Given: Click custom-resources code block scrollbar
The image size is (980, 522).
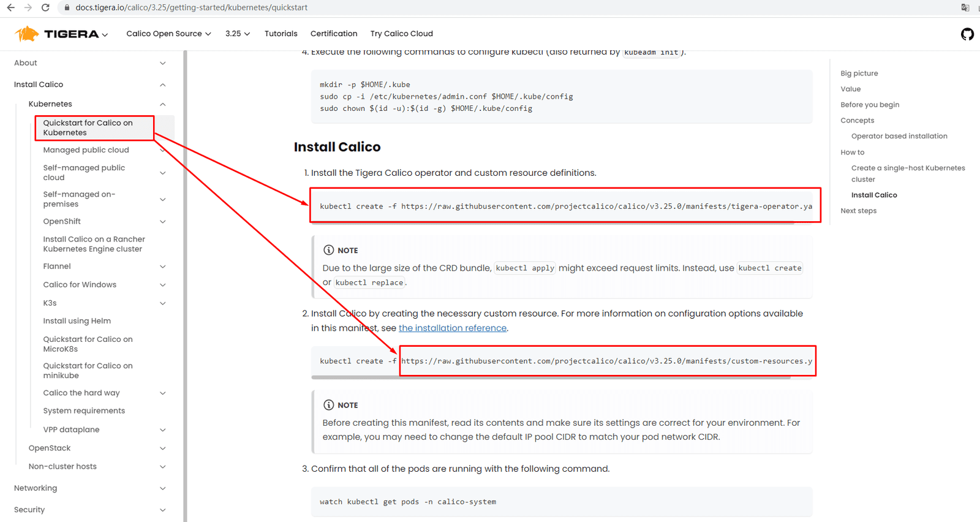Looking at the screenshot, I should coord(551,377).
